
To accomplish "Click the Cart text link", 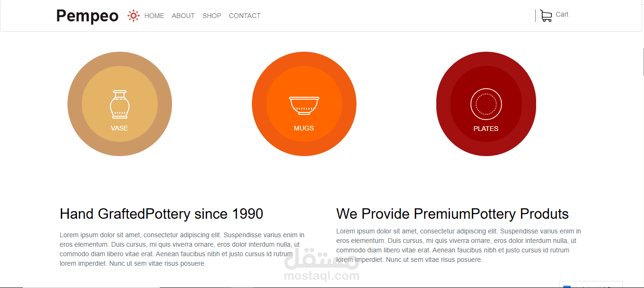I will 562,14.
